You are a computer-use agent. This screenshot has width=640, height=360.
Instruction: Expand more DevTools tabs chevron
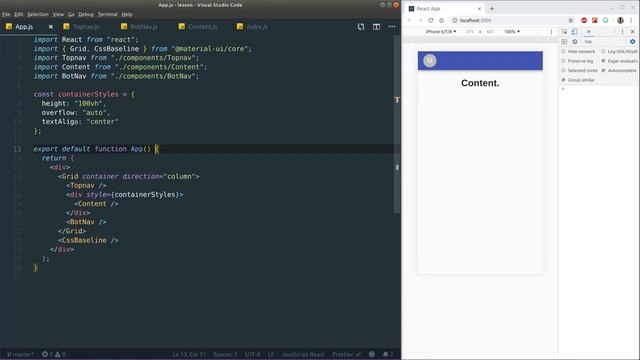point(589,31)
